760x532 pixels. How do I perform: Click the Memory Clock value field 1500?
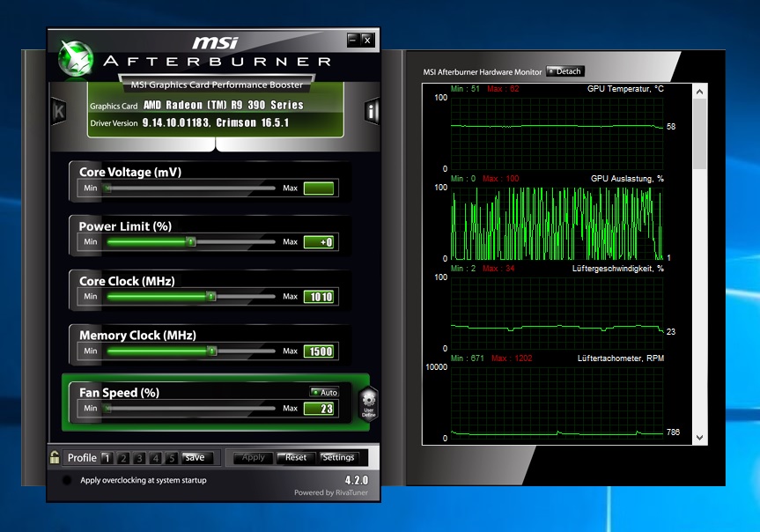319,351
